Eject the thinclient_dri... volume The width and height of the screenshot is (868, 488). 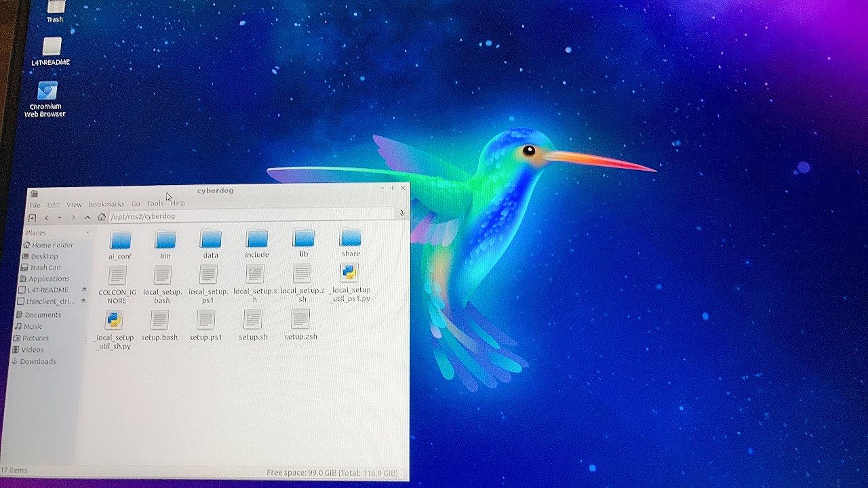[x=83, y=301]
